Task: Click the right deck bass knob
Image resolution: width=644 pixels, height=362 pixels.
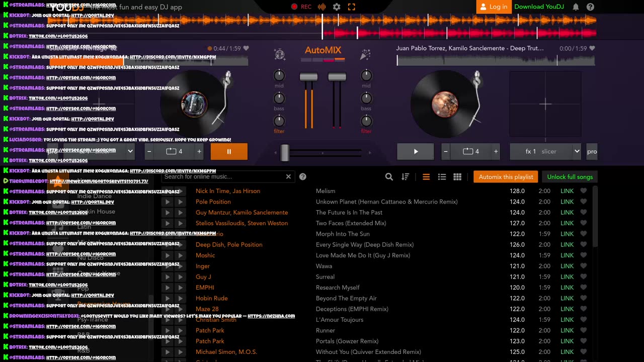Action: pos(366,98)
